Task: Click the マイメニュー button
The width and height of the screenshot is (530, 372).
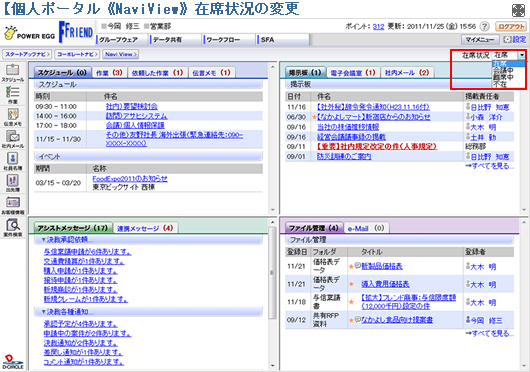Action: 480,40
